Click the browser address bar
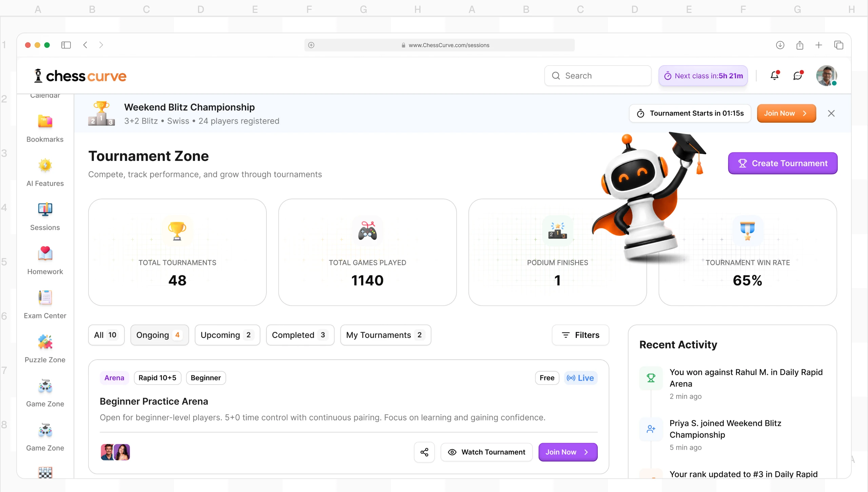Screen dimensions: 868x492 439,45
